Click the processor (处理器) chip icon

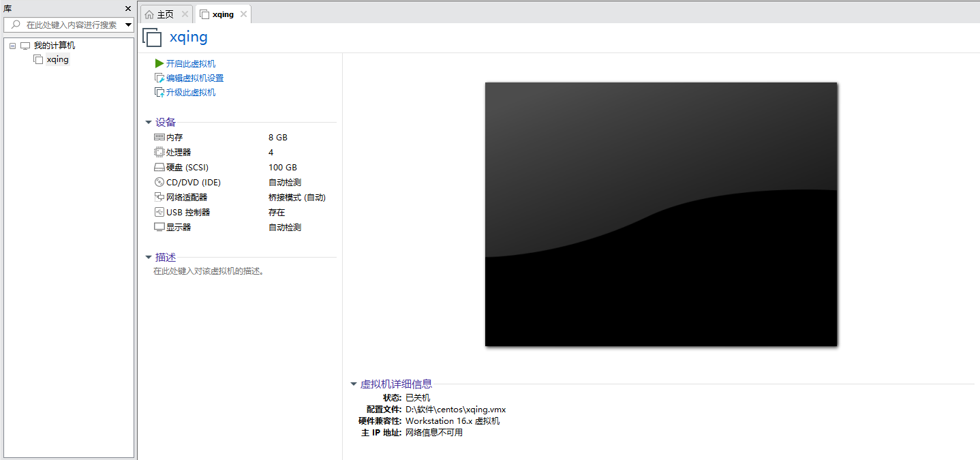159,152
